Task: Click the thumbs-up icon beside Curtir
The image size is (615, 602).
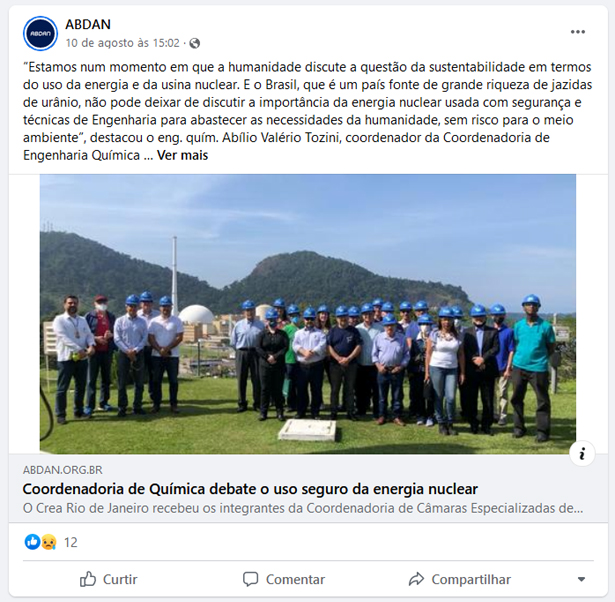Action: click(x=87, y=579)
